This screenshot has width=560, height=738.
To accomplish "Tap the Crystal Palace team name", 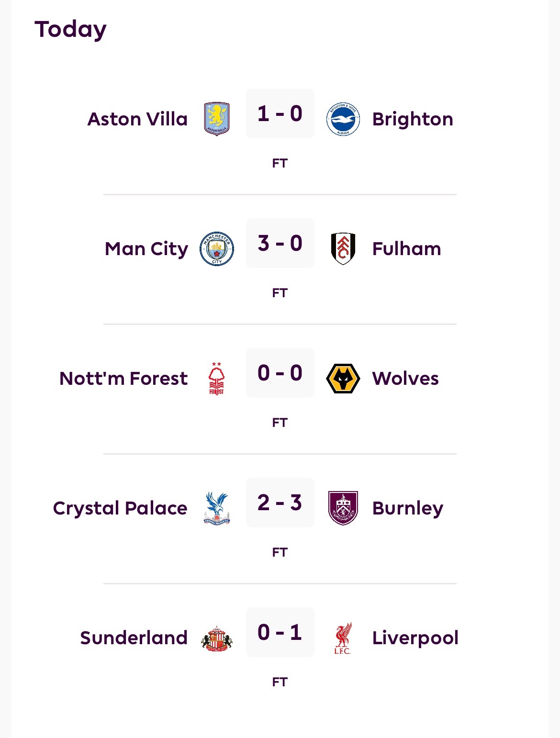I will 120,508.
